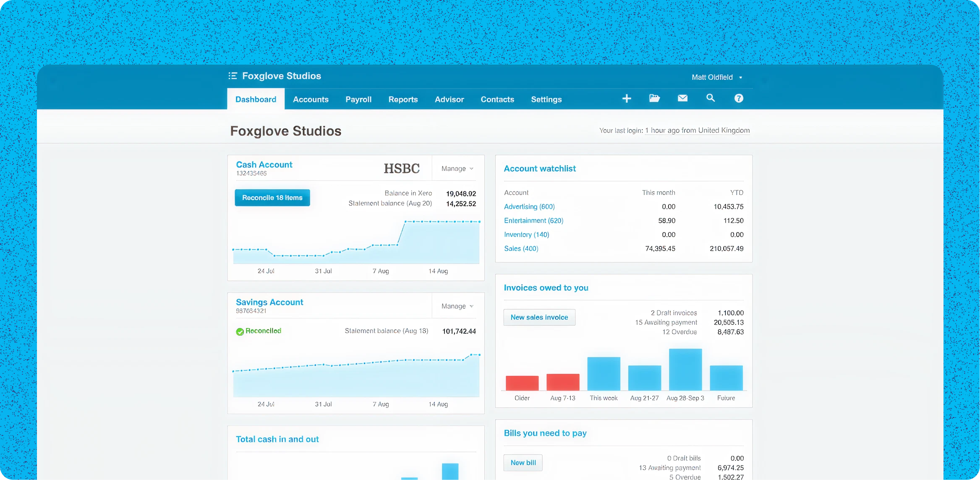
Task: Click the HSBC bank logo
Action: [402, 168]
